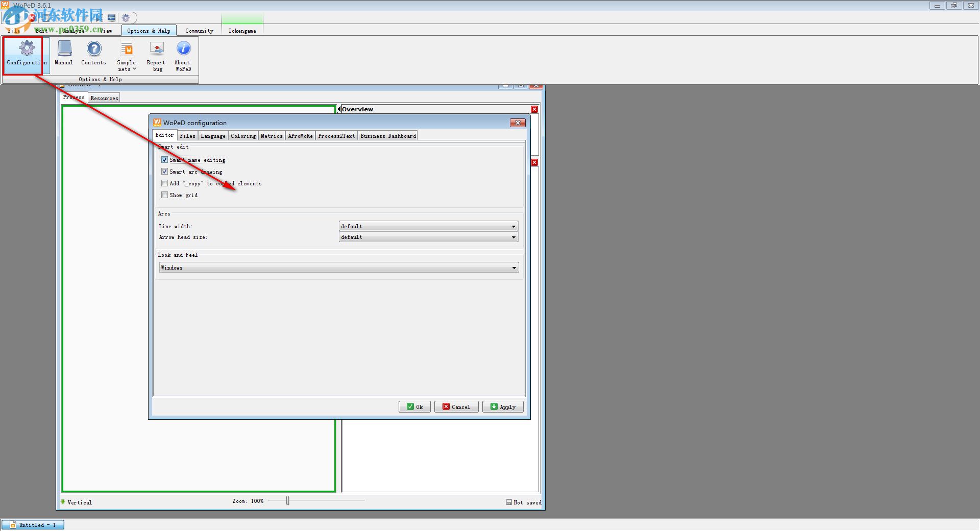Toggle Smart name editing checkbox
This screenshot has width=980, height=531.
click(x=164, y=160)
